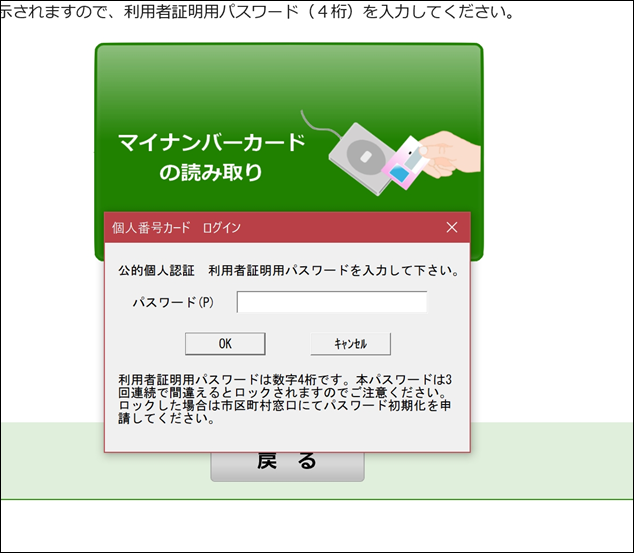
Task: Click the 戻る button behind the dialog
Action: 287,466
